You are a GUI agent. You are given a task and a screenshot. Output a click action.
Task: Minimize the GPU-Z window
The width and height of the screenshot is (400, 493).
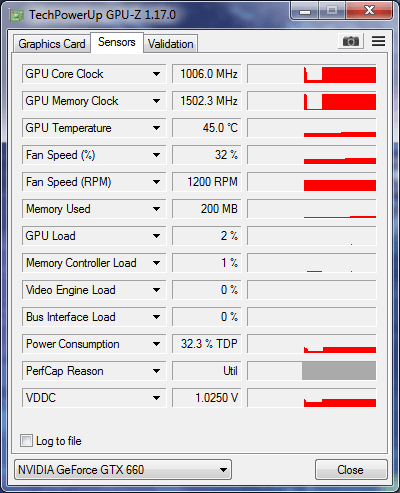(x=305, y=11)
